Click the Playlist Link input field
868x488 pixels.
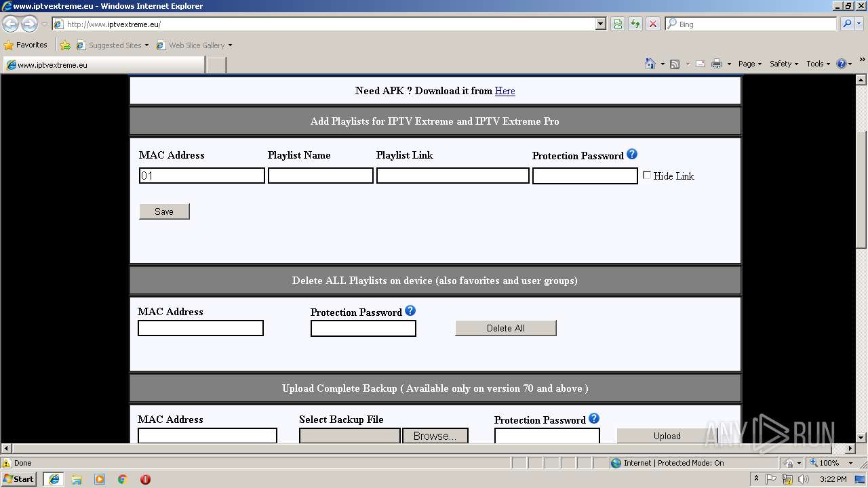tap(453, 176)
